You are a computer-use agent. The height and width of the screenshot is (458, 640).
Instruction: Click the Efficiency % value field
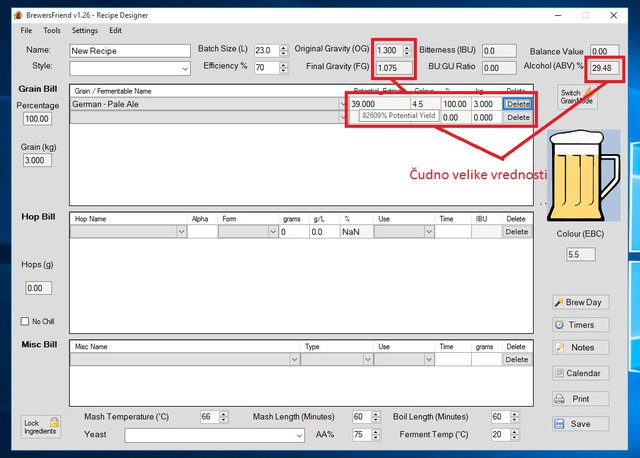coord(266,67)
